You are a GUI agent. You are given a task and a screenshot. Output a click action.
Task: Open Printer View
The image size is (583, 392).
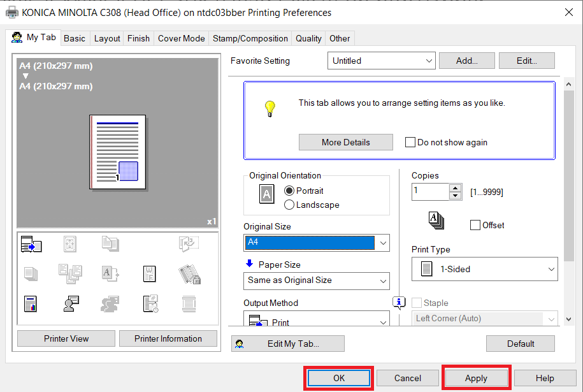click(x=66, y=338)
